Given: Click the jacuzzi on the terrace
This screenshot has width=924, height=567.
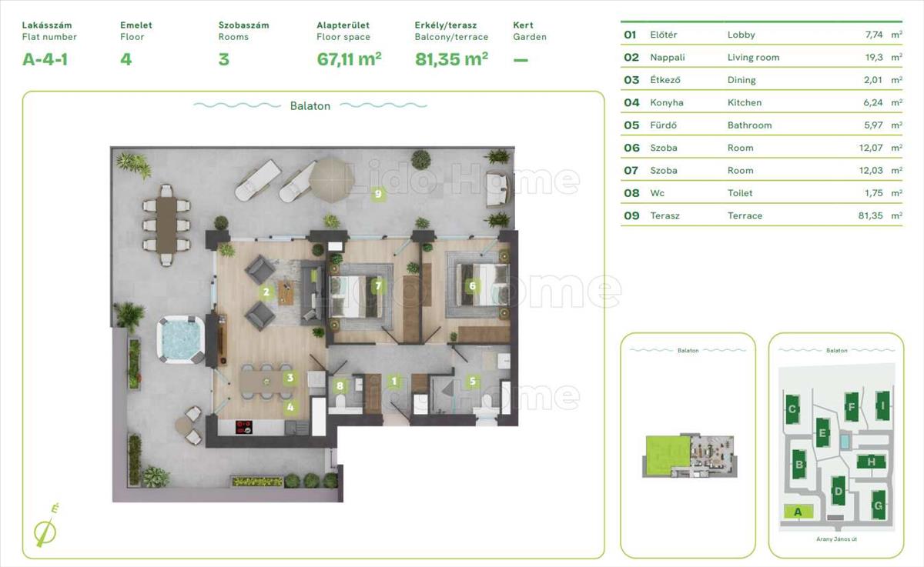Looking at the screenshot, I should (x=180, y=339).
